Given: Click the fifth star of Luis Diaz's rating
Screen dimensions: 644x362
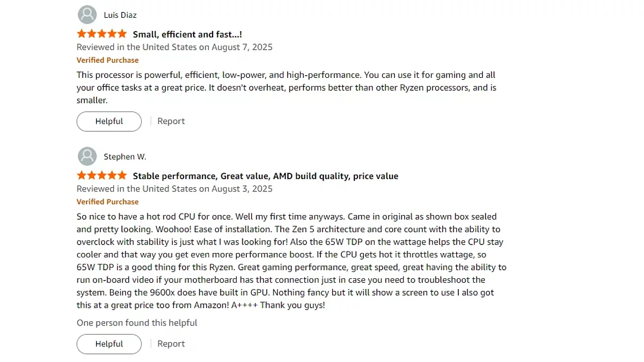Looking at the screenshot, I should pyautogui.click(x=122, y=34).
